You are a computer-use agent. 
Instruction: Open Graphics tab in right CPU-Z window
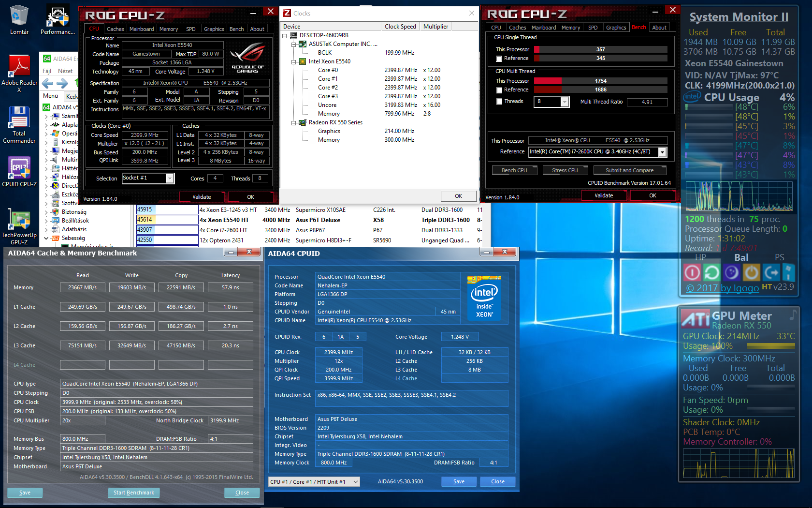click(x=616, y=28)
